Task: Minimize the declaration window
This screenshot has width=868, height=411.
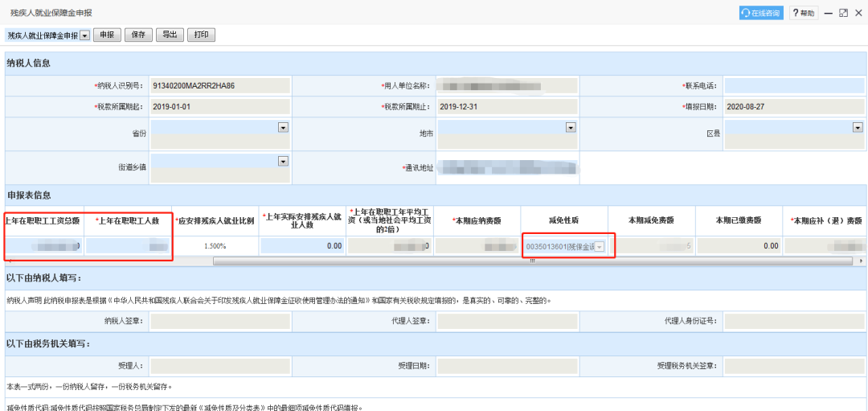Action: tap(829, 14)
